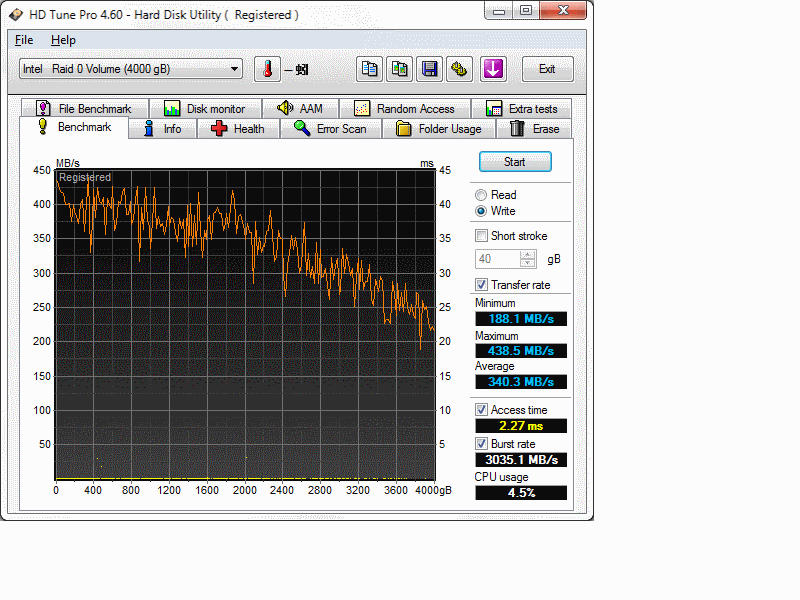Uncheck the Burst rate checkbox
Viewport: 800px width, 600px height.
click(481, 443)
